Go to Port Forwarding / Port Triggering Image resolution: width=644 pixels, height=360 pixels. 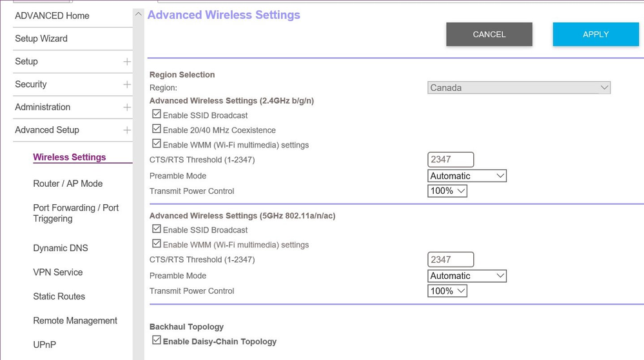click(x=75, y=213)
